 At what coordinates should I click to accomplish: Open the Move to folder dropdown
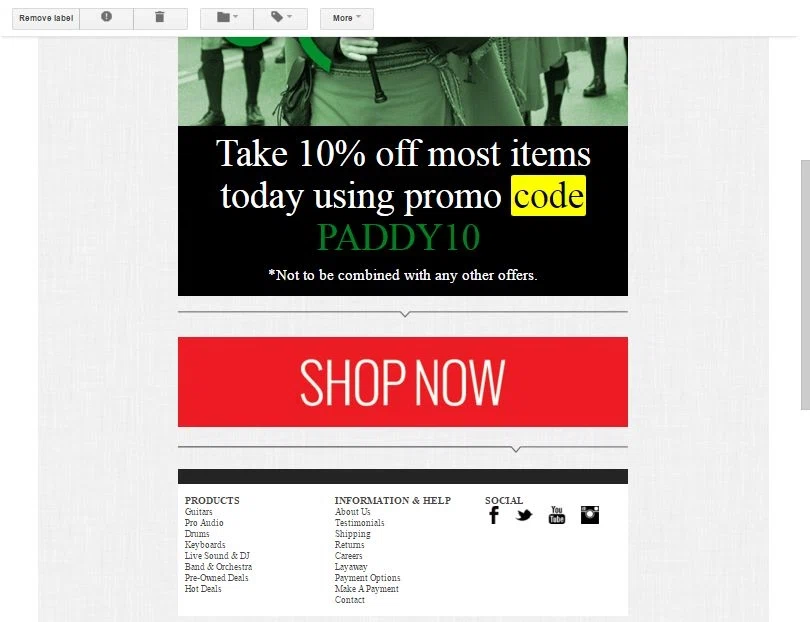[227, 18]
